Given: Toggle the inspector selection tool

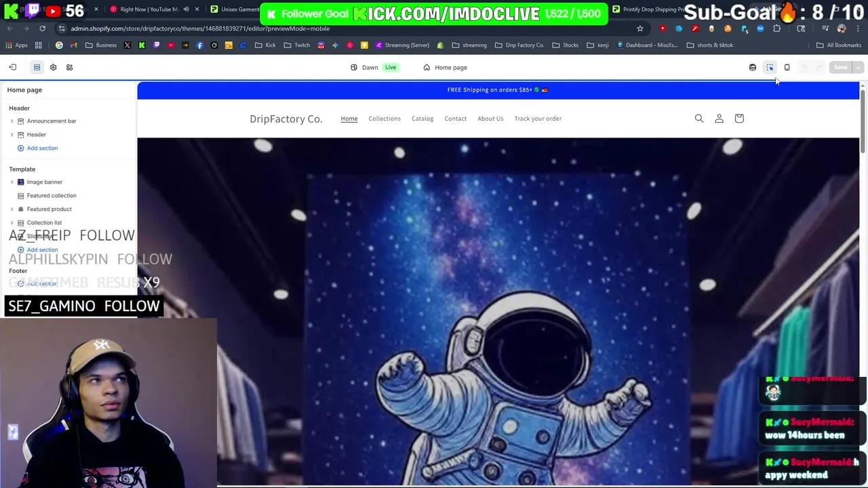Looking at the screenshot, I should click(x=770, y=67).
